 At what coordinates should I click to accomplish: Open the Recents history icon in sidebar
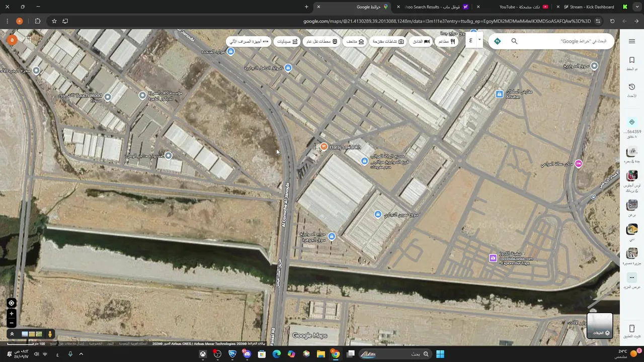tap(632, 87)
